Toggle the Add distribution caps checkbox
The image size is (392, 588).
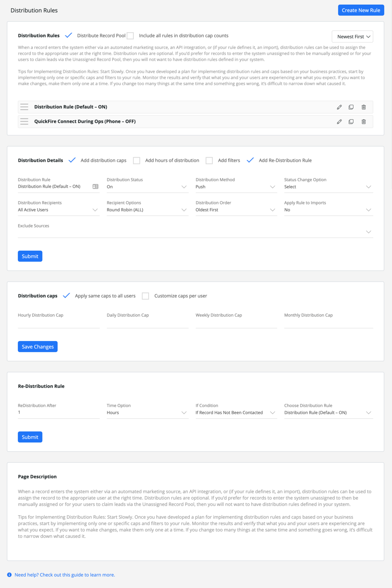point(72,160)
